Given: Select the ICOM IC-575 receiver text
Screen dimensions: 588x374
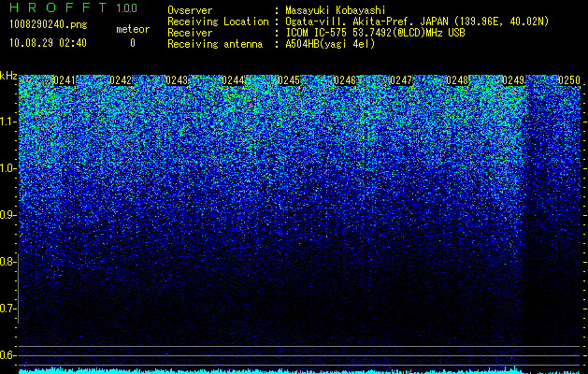Looking at the screenshot, I should click(x=375, y=33).
